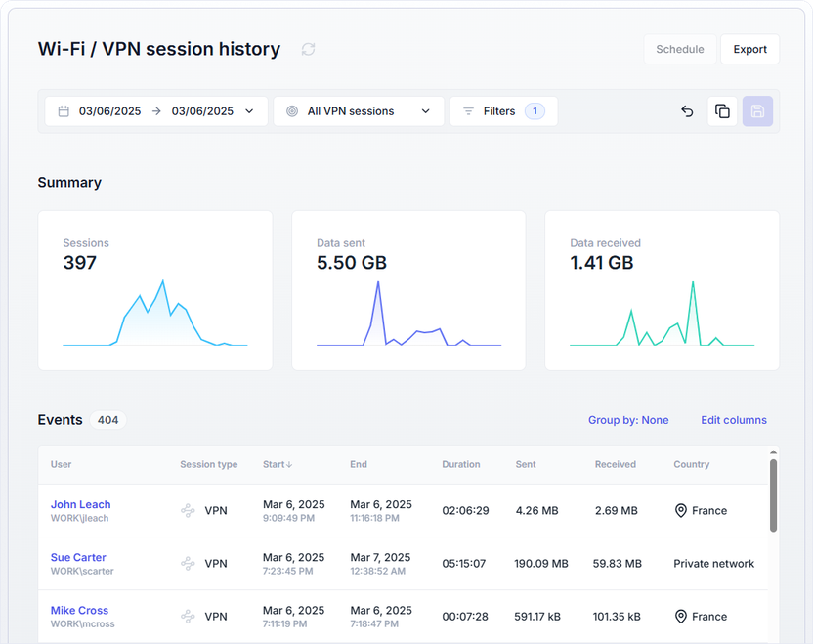813x644 pixels.
Task: Select the end date 03/06/2025 field
Action: point(202,111)
